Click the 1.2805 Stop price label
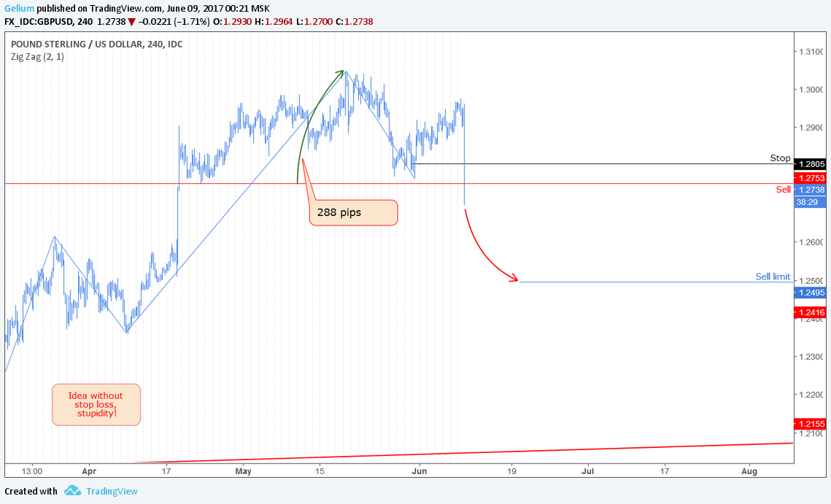Image resolution: width=831 pixels, height=504 pixels. [x=811, y=164]
